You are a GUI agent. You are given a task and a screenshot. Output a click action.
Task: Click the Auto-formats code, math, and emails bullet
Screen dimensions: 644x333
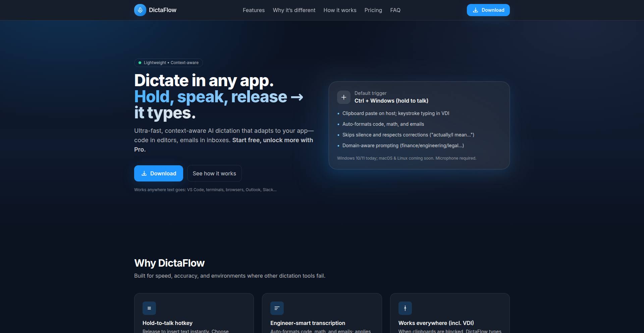coord(383,124)
